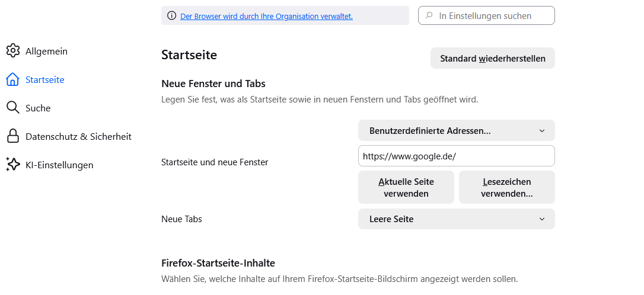The image size is (644, 295).
Task: Click the padlock icon for Datenschutz
Action: click(12, 136)
